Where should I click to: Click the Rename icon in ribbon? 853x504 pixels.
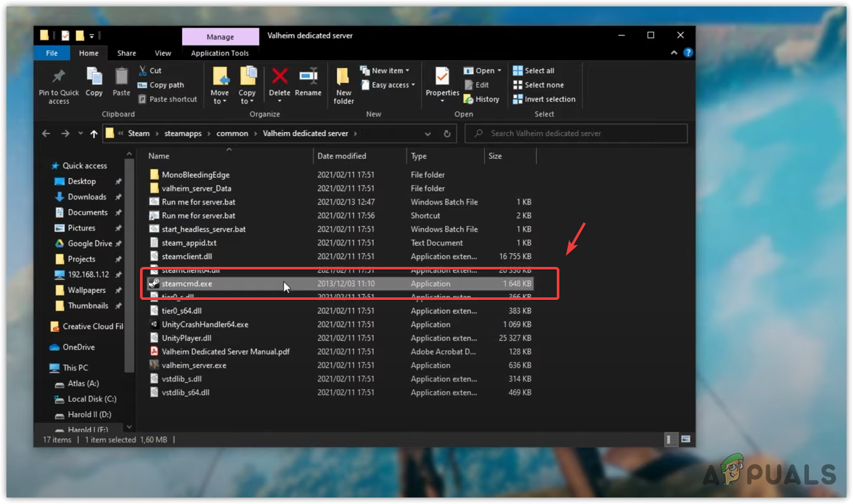[x=308, y=77]
